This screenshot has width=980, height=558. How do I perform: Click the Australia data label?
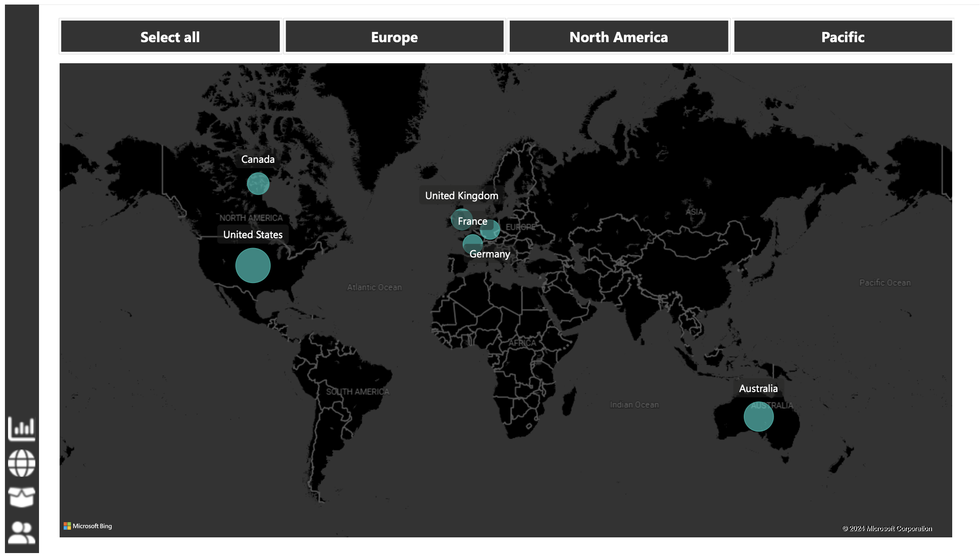click(758, 388)
